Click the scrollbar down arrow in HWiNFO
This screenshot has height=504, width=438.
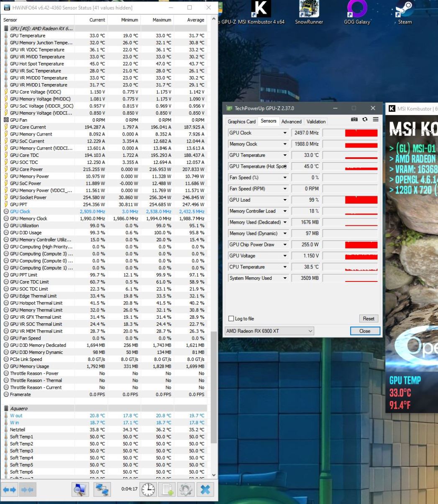point(215,475)
